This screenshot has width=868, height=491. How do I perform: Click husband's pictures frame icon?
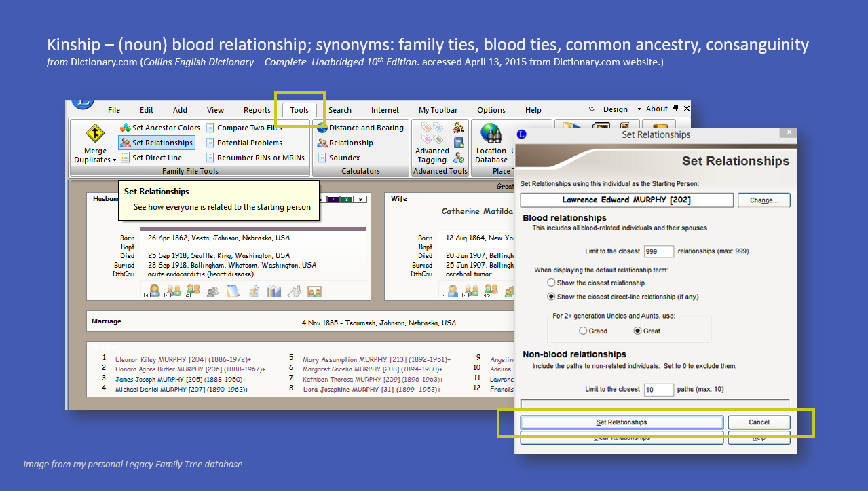pos(315,291)
